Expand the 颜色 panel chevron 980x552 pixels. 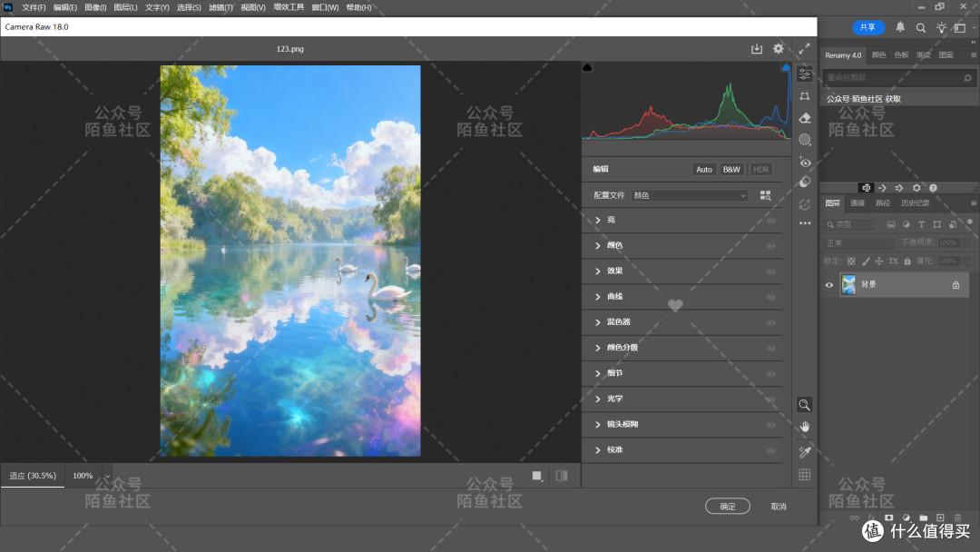[x=597, y=246]
